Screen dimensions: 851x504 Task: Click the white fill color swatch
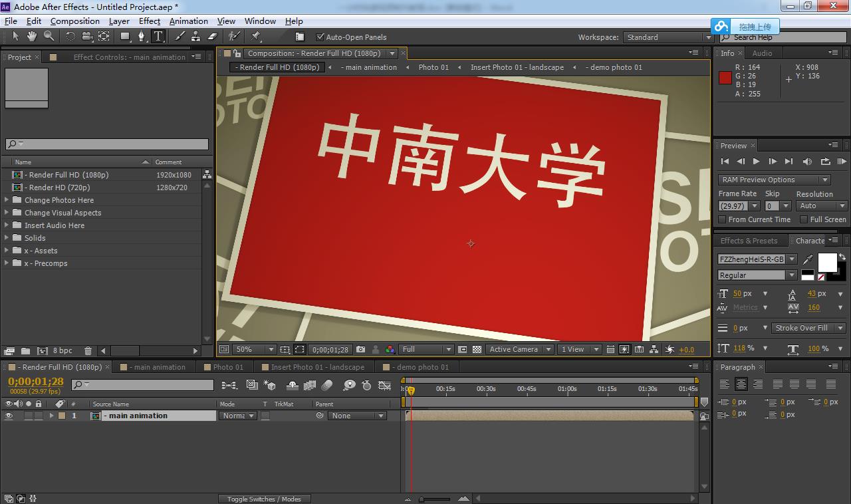[x=827, y=262]
